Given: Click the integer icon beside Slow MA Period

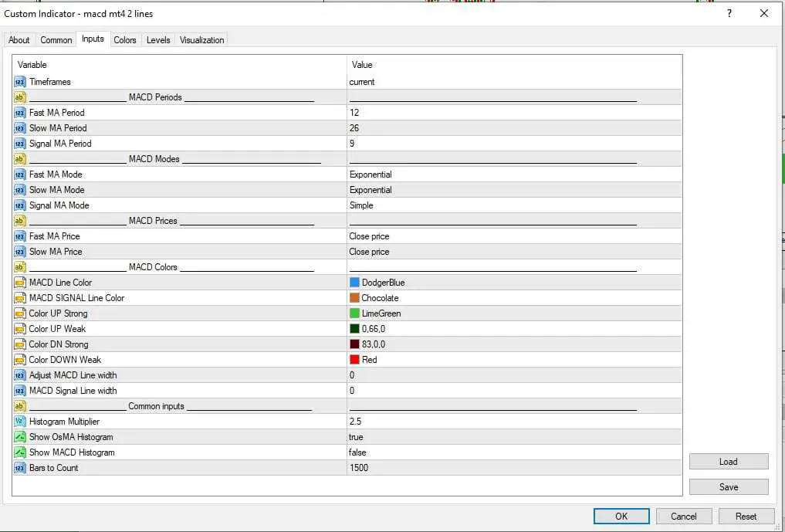Looking at the screenshot, I should click(x=19, y=128).
